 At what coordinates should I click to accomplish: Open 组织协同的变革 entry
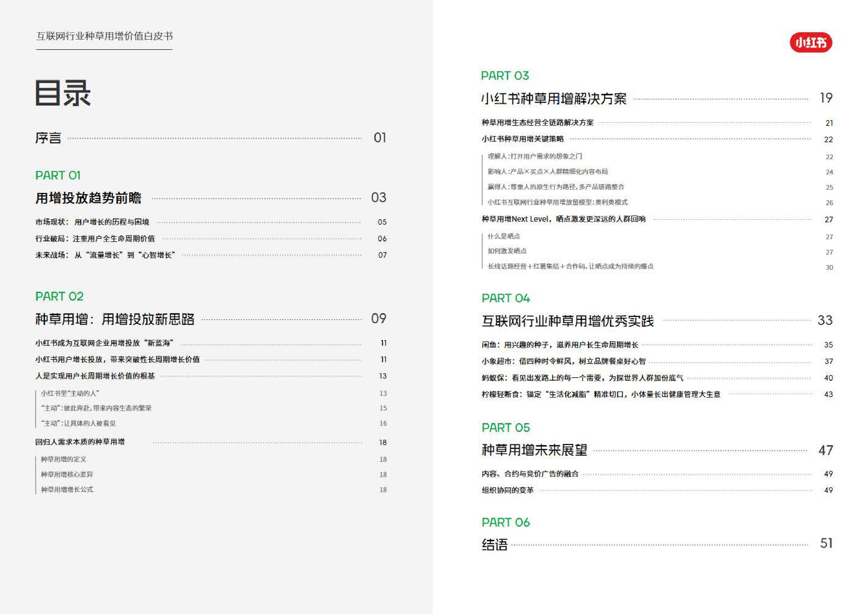(507, 490)
